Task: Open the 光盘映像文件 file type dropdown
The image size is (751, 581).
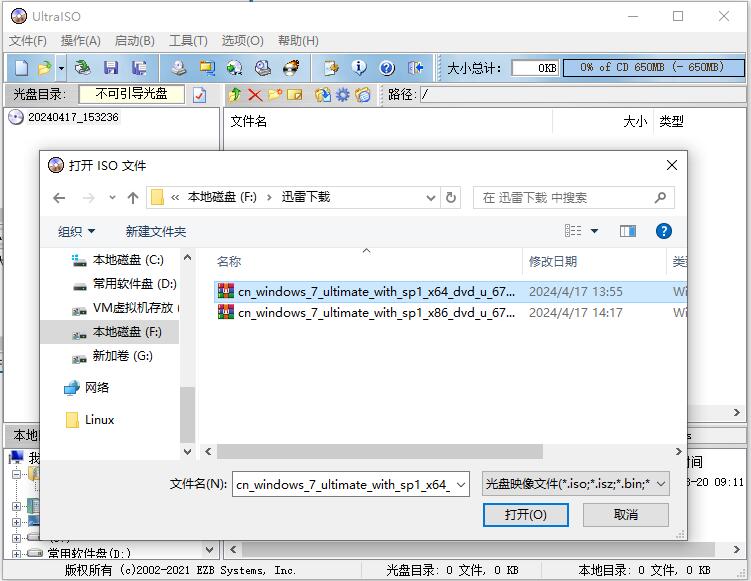Action: [x=575, y=484]
